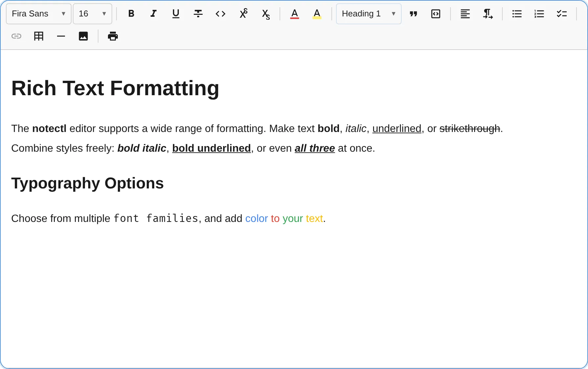Insert a code block

(x=436, y=14)
